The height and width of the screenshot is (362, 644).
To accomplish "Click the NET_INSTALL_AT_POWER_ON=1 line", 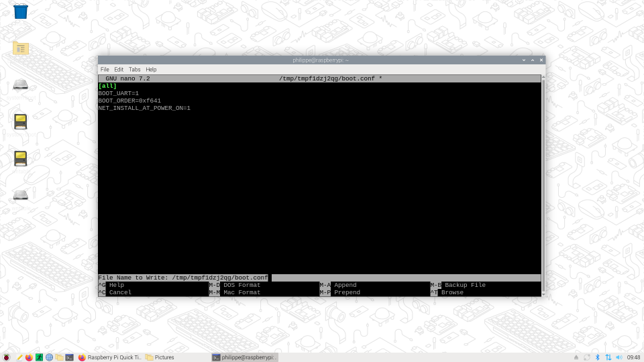I will pyautogui.click(x=145, y=108).
